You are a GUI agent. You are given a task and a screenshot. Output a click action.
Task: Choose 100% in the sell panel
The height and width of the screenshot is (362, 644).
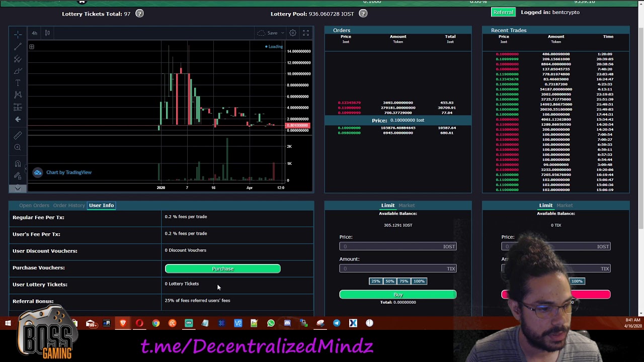(577, 281)
